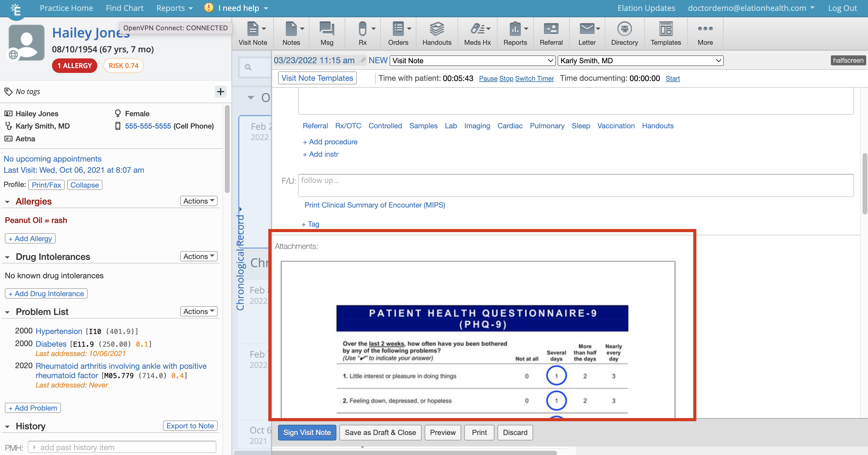The width and height of the screenshot is (868, 455).
Task: Open Drug Intolerances Actions dropdown
Action: pos(199,256)
